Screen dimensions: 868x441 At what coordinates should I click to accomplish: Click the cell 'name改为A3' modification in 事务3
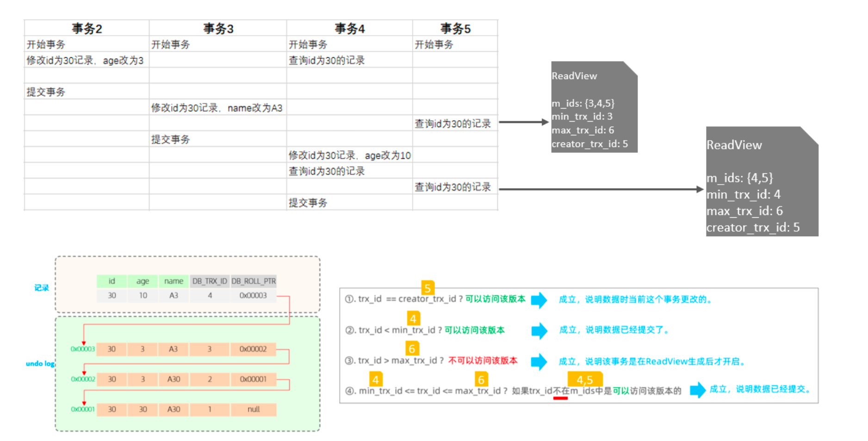click(x=218, y=108)
